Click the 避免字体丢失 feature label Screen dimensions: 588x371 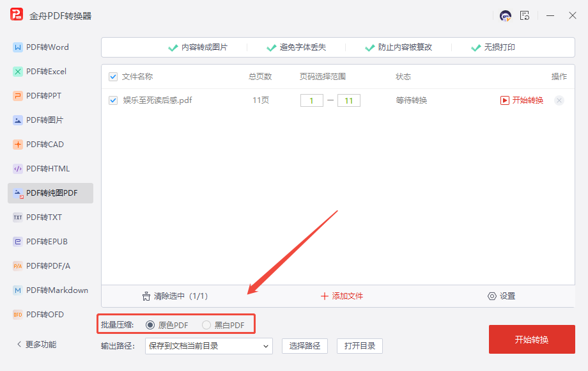click(302, 47)
